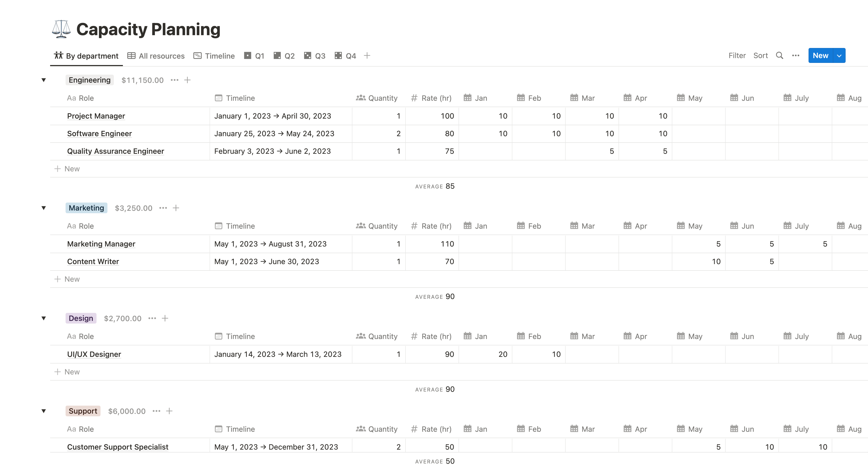Click the scales page icon beside Capacity Planning
This screenshot has width=868, height=468.
[x=61, y=29]
